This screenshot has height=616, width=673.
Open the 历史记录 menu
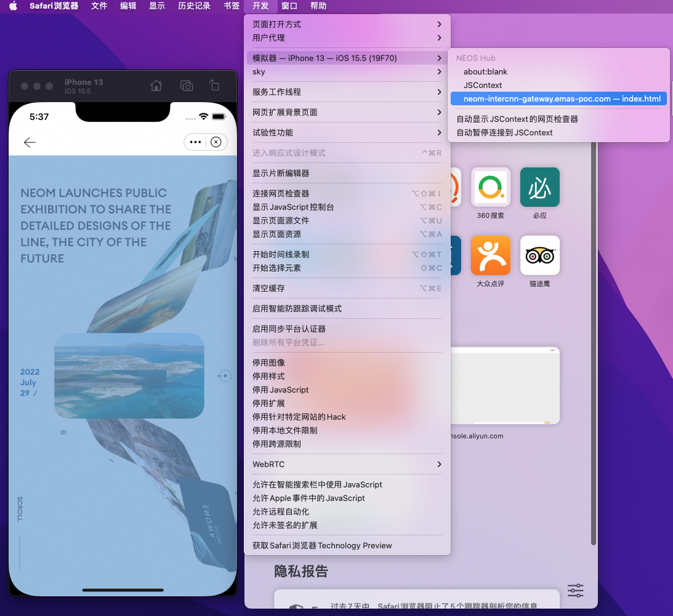[194, 6]
